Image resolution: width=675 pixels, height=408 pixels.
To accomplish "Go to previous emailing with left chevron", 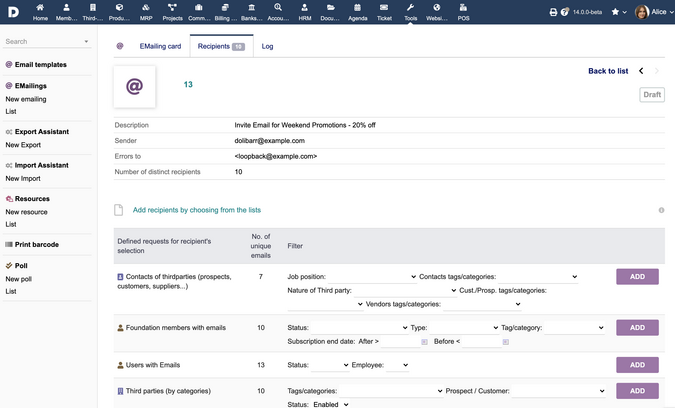I will point(641,71).
